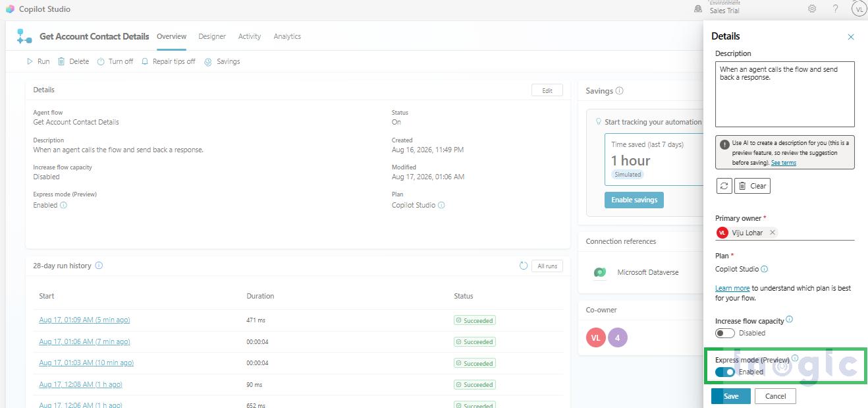Click the Start column header
Screen dimensions: 868x408
click(47, 296)
